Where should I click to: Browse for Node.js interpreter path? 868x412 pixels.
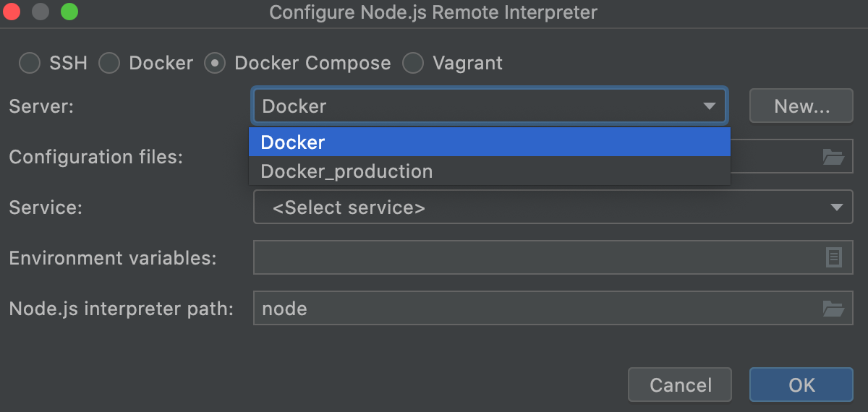[x=833, y=309]
